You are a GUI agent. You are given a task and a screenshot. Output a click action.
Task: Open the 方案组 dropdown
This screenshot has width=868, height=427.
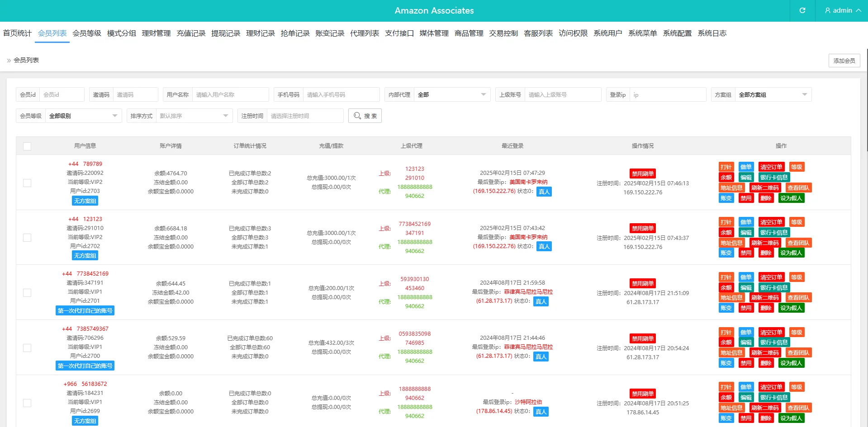tap(772, 95)
